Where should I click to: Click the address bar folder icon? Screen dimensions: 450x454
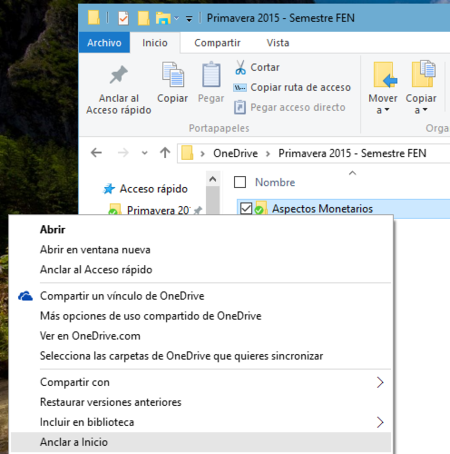click(x=187, y=153)
